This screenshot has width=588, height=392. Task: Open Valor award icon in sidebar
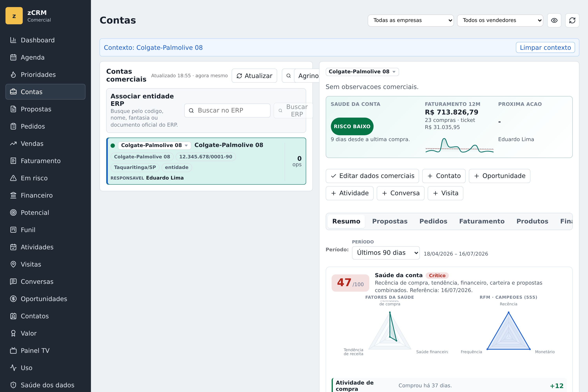(x=13, y=333)
